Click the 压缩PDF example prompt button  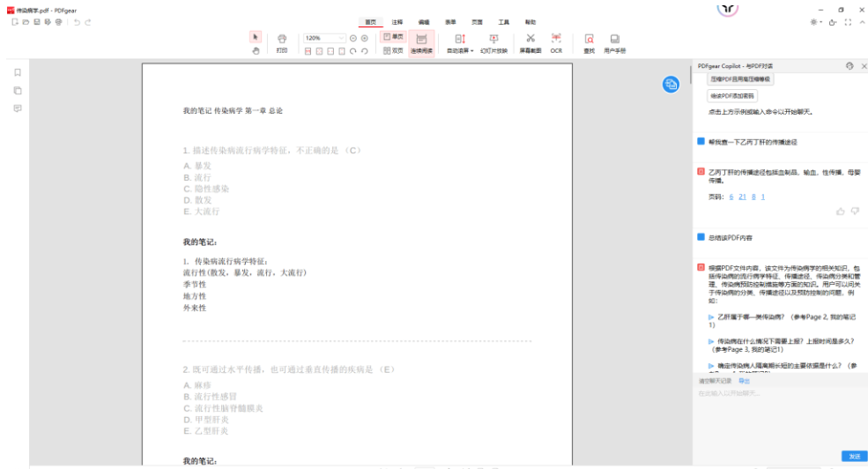[740, 79]
